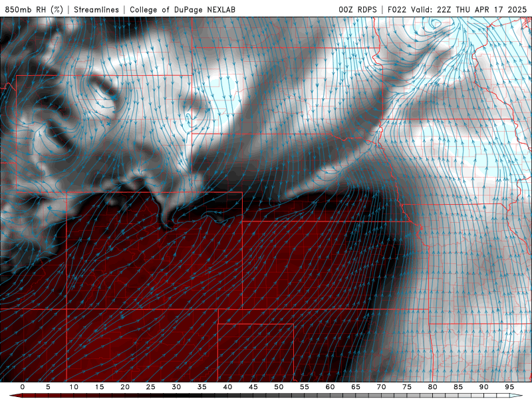Click the colorbar label '90'
The image size is (532, 399).
coord(483,387)
